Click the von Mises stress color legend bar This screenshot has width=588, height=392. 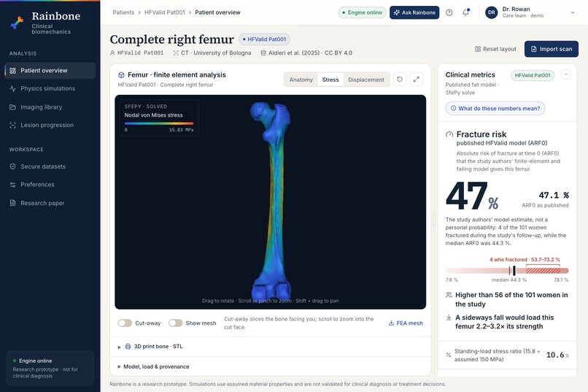click(159, 123)
